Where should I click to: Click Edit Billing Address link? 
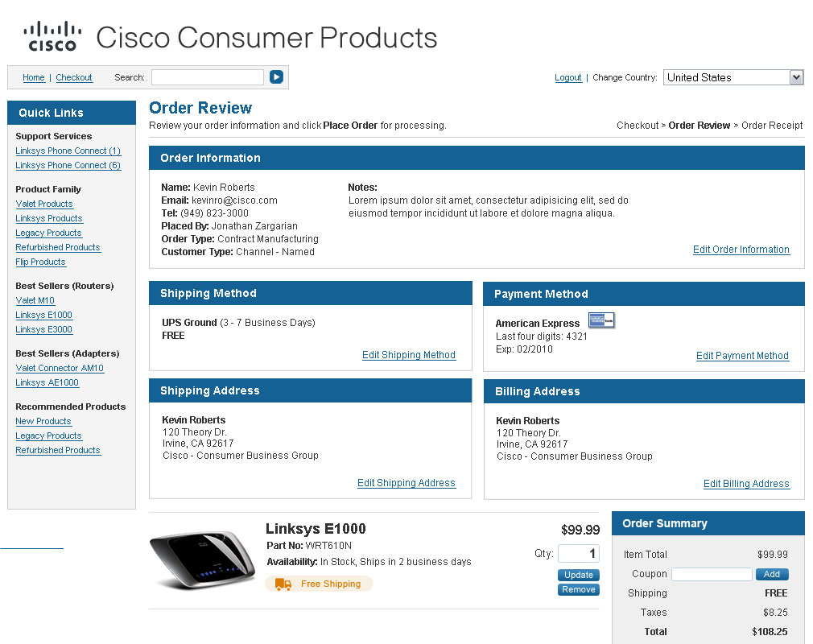pyautogui.click(x=746, y=484)
